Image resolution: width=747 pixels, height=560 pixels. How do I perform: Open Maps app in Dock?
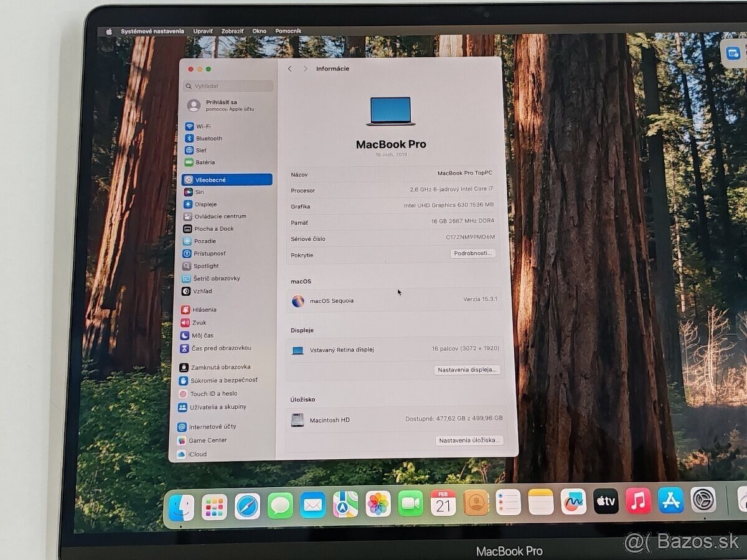point(345,505)
